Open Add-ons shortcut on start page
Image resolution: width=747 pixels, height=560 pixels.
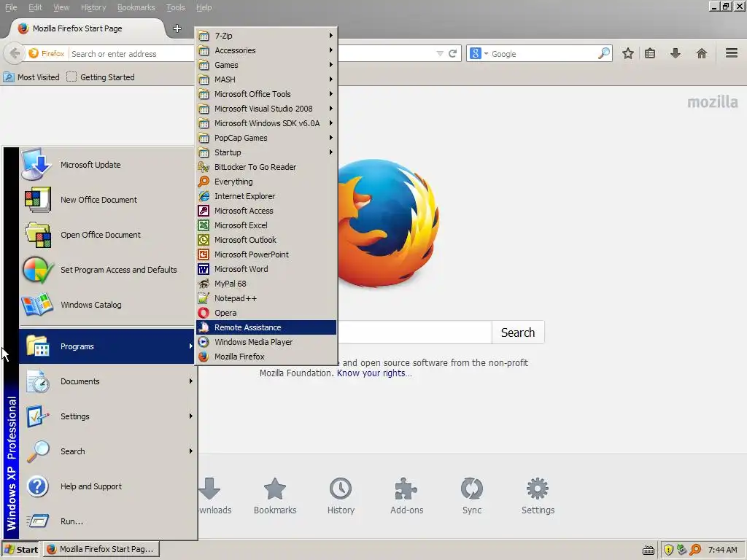(406, 496)
